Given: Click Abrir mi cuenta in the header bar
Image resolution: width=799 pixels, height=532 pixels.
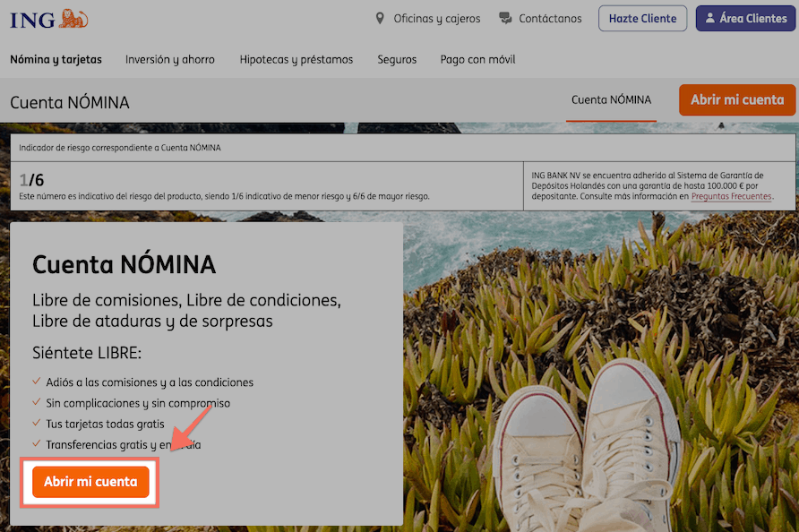Looking at the screenshot, I should pos(737,100).
